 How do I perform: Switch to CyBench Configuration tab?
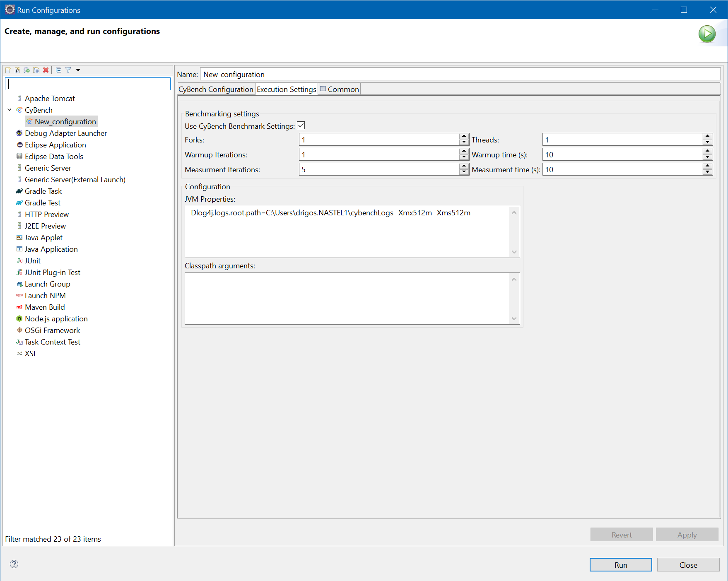(x=216, y=89)
